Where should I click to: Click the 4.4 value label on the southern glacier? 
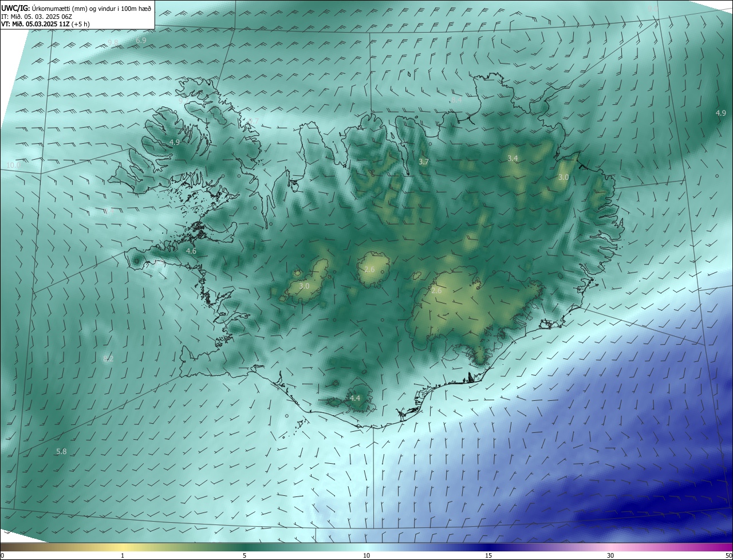[x=355, y=398]
